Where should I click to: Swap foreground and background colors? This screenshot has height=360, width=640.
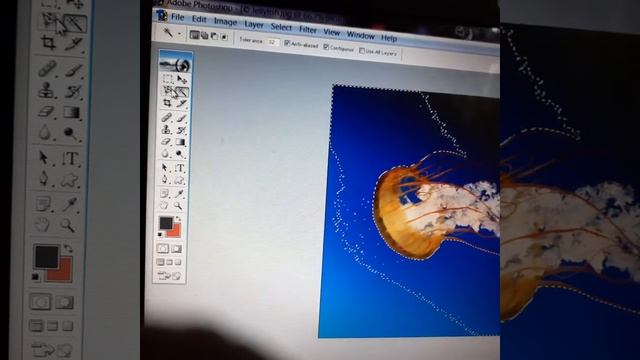coord(178,218)
